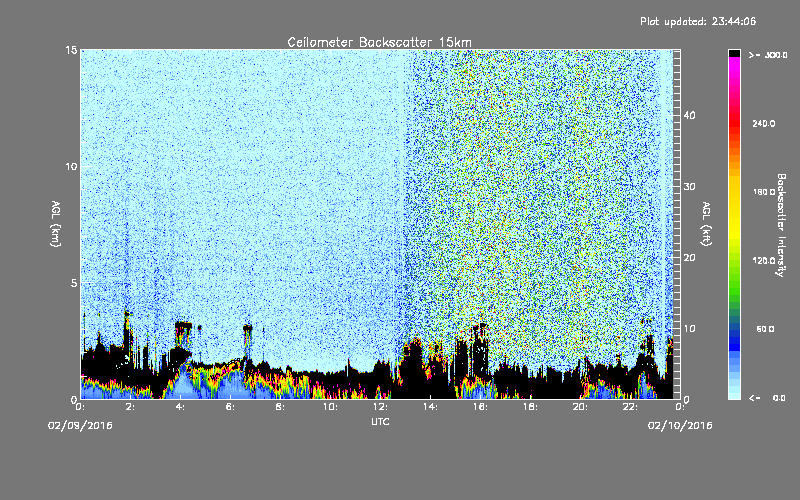Viewport: 800px width, 500px height.
Task: Click the "10" tick on the km axis
Action: (x=71, y=166)
